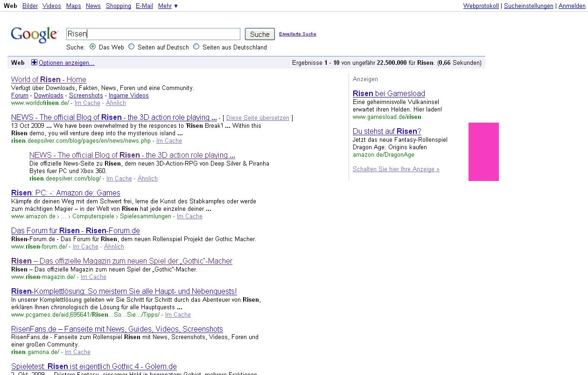Screen dimensions: 588x375
Task: Open the 'Ingame Videos' sitelink
Action: click(129, 95)
